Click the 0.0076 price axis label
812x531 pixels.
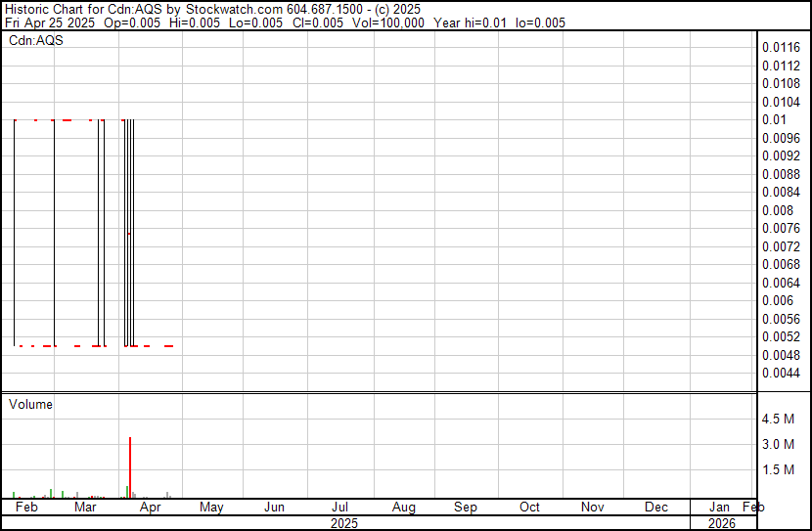point(781,229)
